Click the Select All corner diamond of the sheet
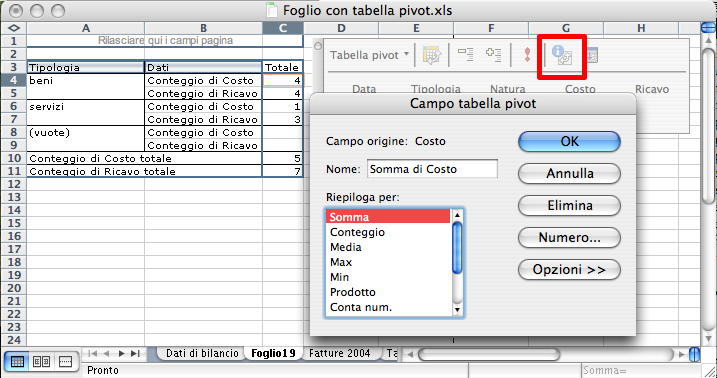The width and height of the screenshot is (717, 378). 14,28
